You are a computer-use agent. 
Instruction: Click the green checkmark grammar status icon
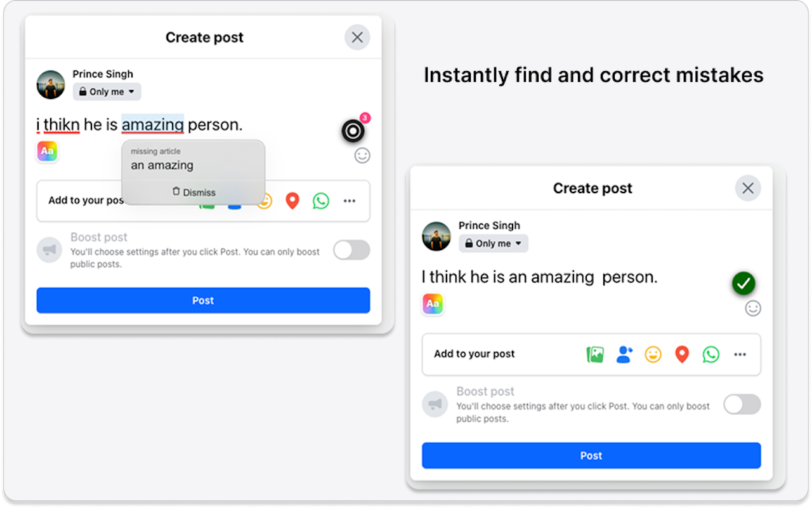click(x=743, y=283)
